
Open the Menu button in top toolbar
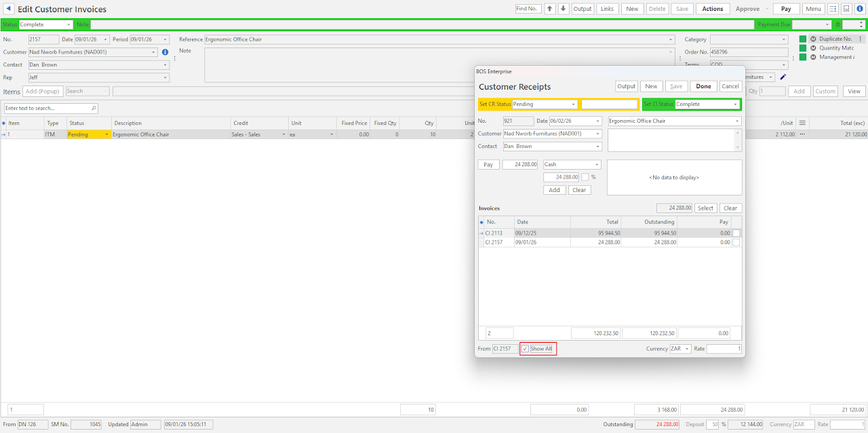(813, 9)
